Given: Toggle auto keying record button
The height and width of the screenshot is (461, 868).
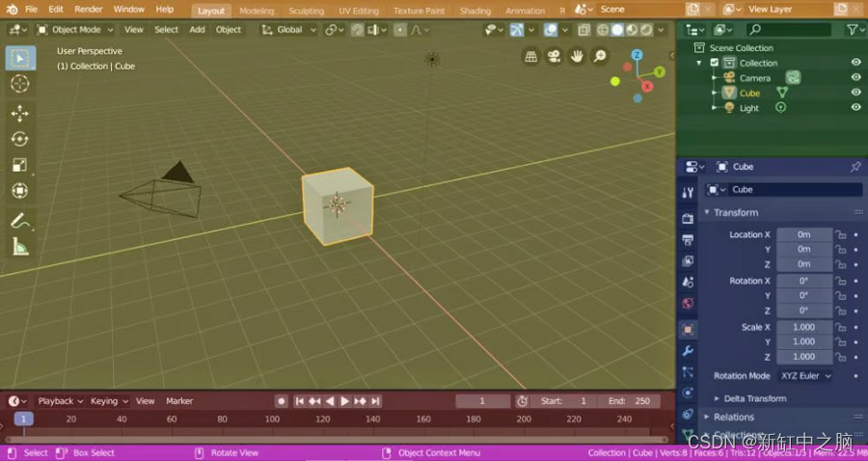Looking at the screenshot, I should click(282, 401).
